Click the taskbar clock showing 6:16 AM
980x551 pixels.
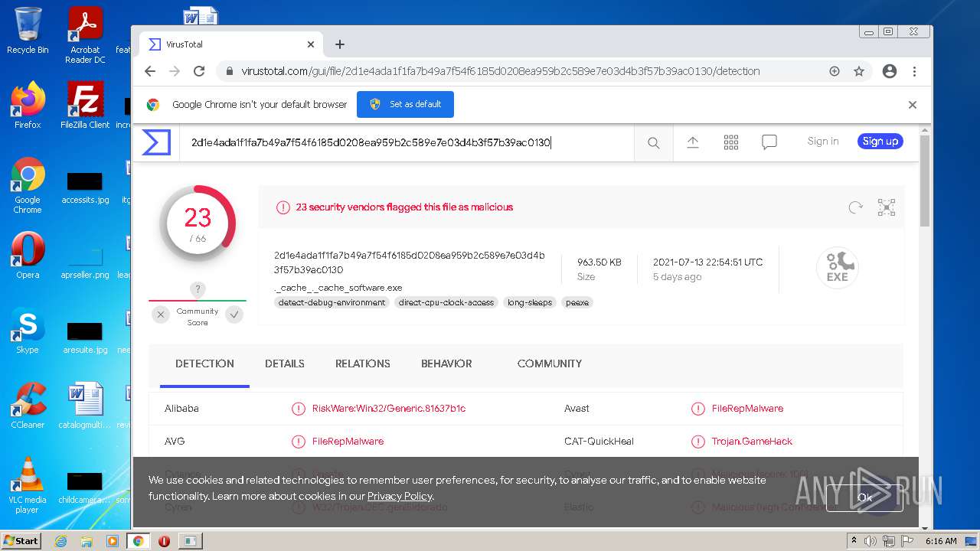pyautogui.click(x=941, y=541)
